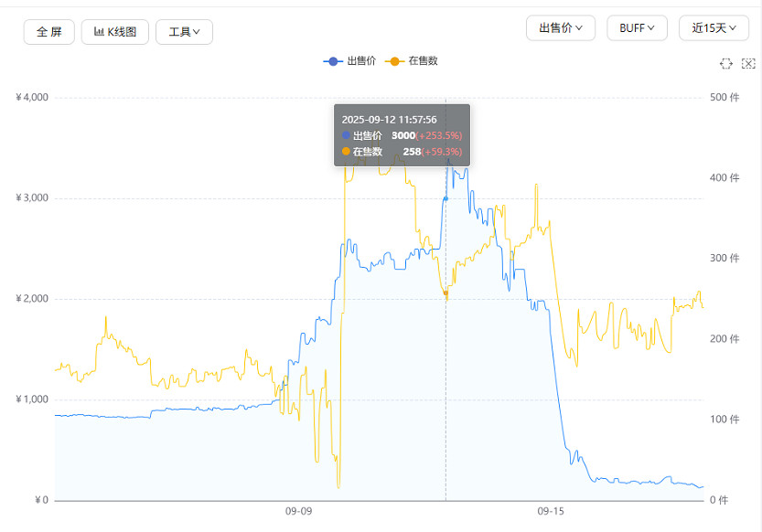Open the 工具 tools dropdown

tap(184, 31)
